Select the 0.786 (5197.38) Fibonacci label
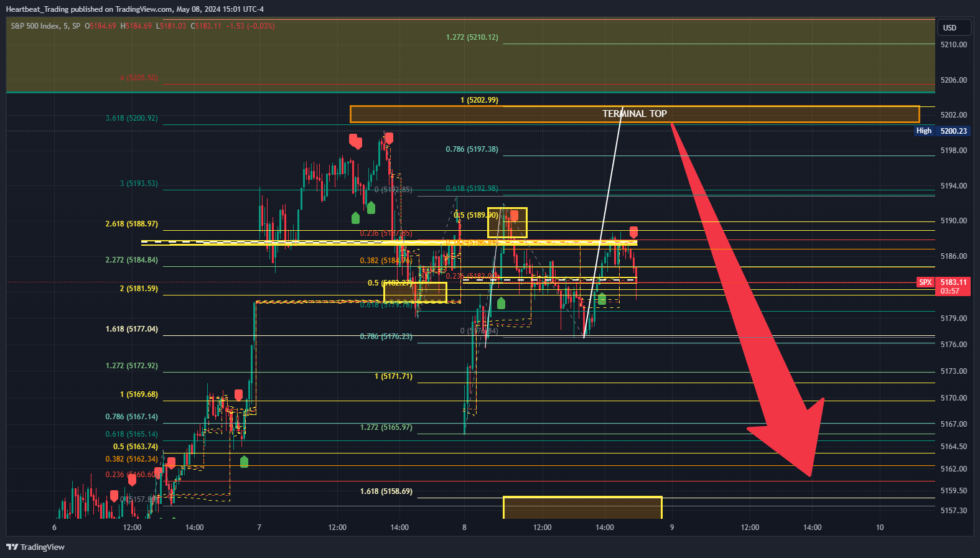 point(472,149)
